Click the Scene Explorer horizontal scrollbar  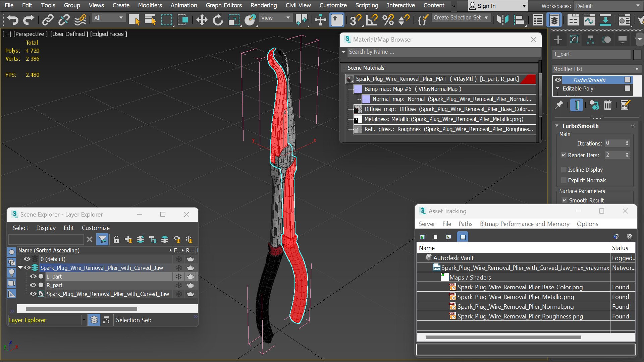[81, 309]
